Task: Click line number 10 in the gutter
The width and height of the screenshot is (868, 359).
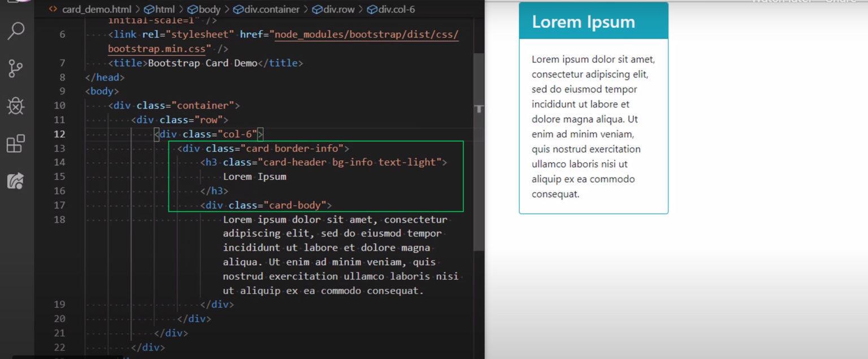Action: tap(59, 105)
